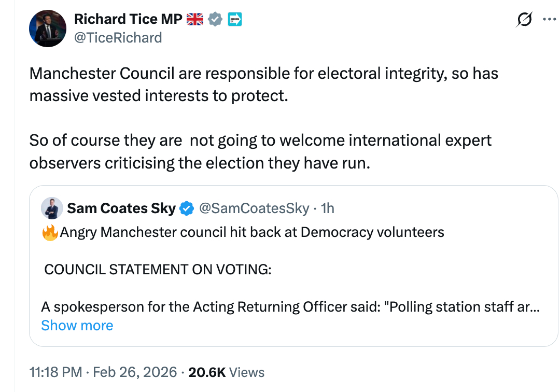Click the Reform party affiliation badge

point(235,19)
